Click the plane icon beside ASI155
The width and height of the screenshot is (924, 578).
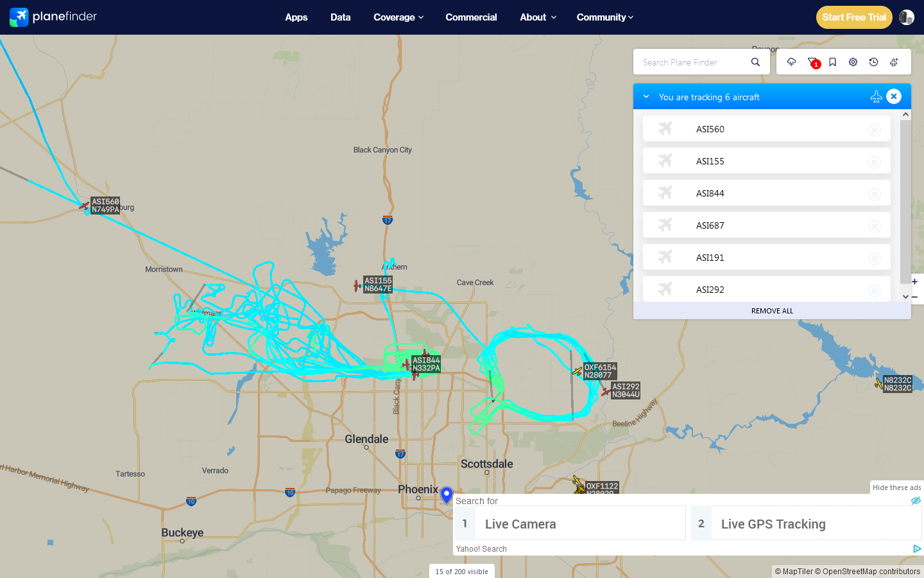pyautogui.click(x=665, y=161)
